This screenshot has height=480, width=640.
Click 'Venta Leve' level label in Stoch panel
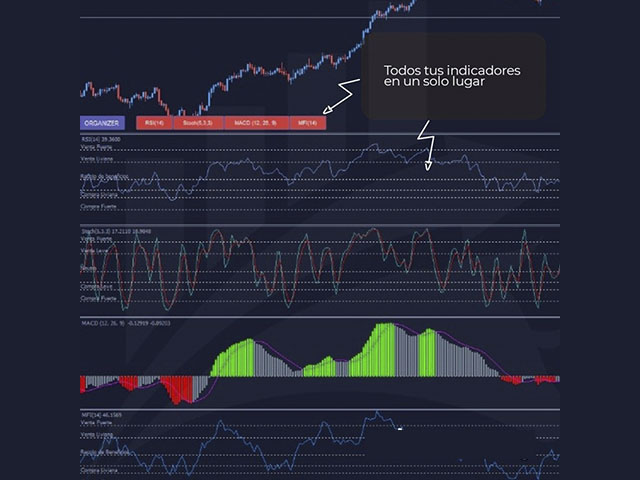95,251
